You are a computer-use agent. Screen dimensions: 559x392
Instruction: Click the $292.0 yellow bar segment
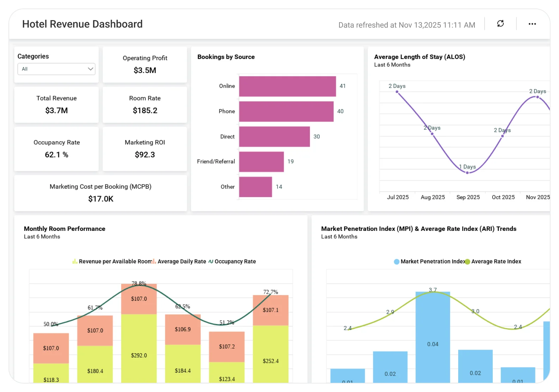(x=139, y=348)
